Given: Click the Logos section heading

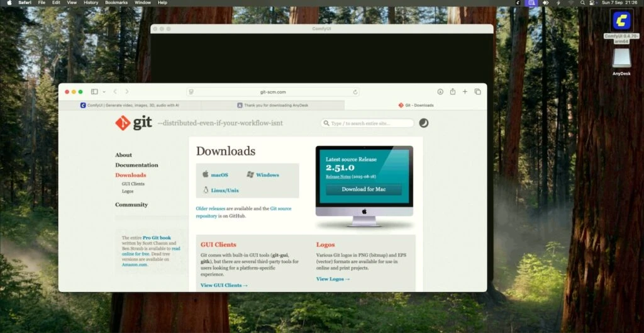Looking at the screenshot, I should (325, 245).
